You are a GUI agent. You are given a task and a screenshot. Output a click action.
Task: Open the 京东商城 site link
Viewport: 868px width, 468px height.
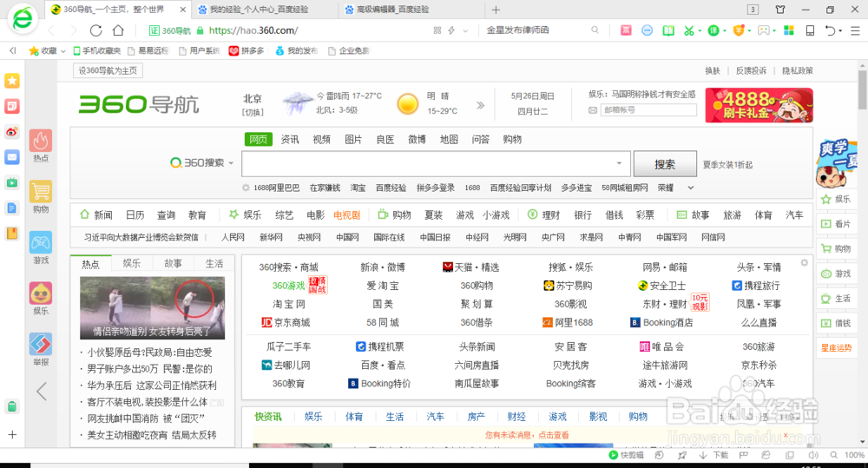(x=286, y=322)
